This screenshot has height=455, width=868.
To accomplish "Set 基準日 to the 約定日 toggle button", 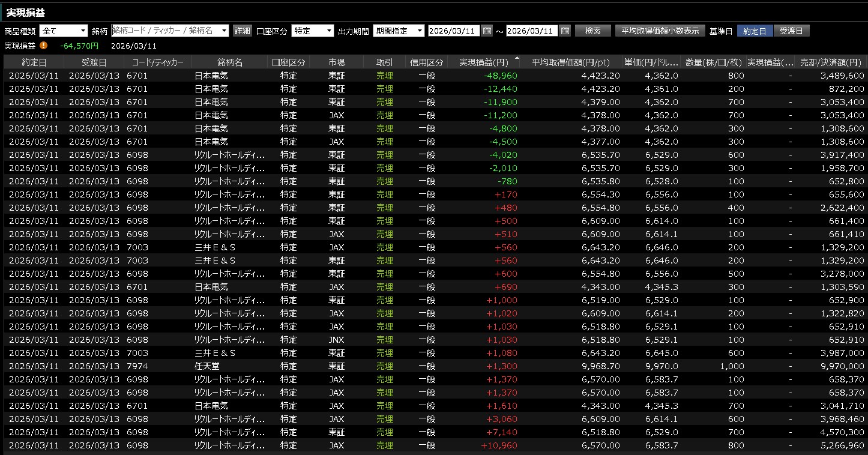I will click(x=755, y=31).
